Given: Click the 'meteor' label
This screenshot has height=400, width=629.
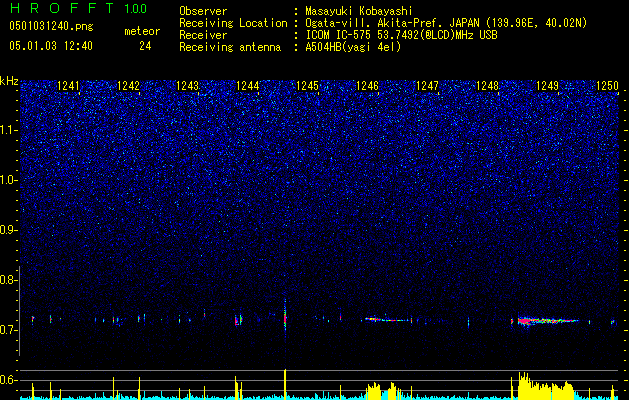Looking at the screenshot, I should pos(142,31).
